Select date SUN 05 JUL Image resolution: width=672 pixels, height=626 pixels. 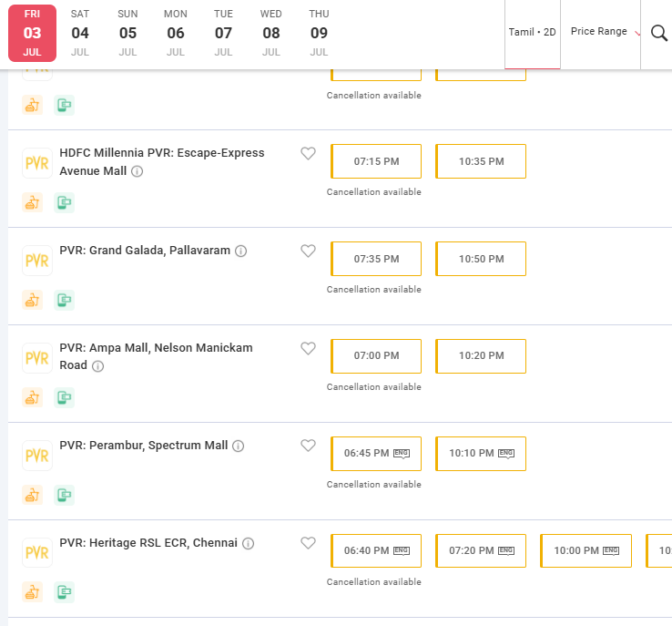pyautogui.click(x=127, y=33)
